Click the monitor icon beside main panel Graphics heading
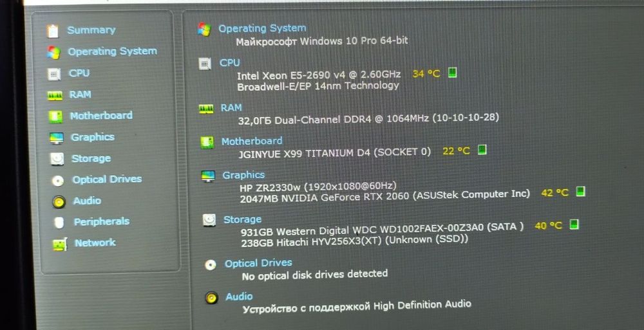This screenshot has height=330, width=644. pyautogui.click(x=208, y=176)
